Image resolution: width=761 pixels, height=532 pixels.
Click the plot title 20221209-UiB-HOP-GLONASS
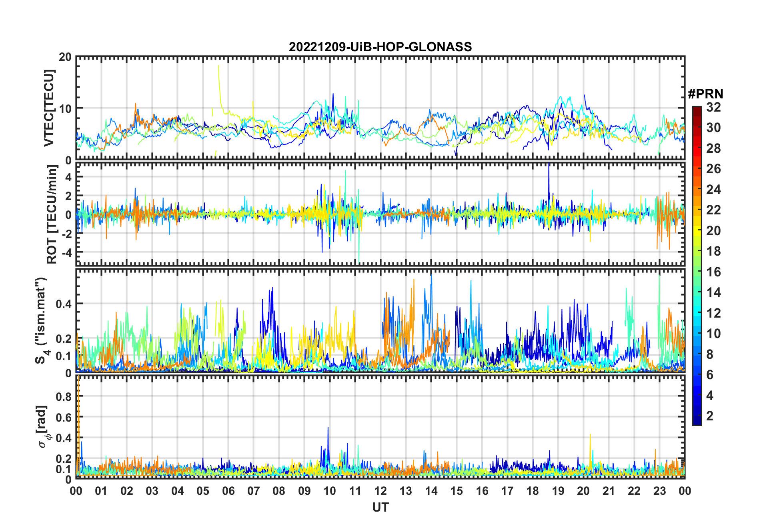coord(380,47)
